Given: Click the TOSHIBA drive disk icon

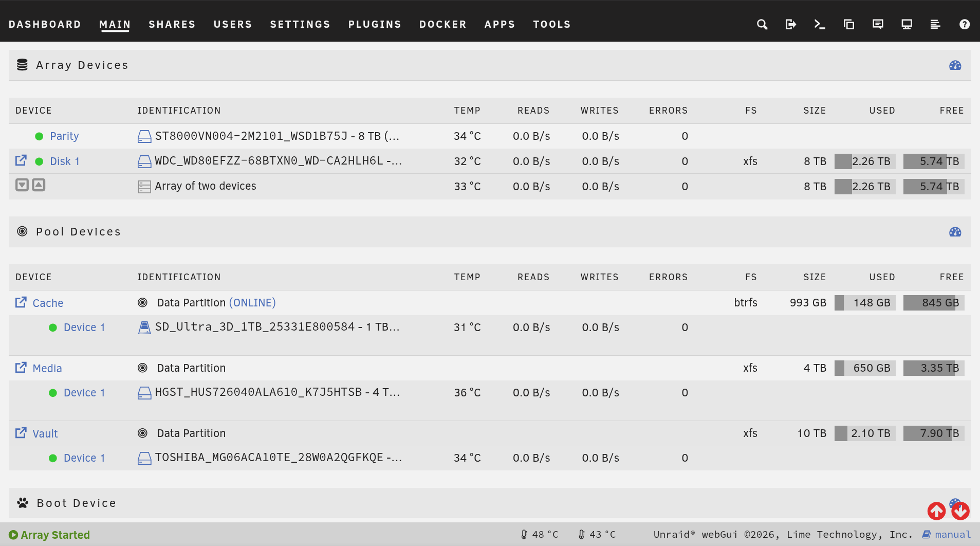Looking at the screenshot, I should [144, 458].
